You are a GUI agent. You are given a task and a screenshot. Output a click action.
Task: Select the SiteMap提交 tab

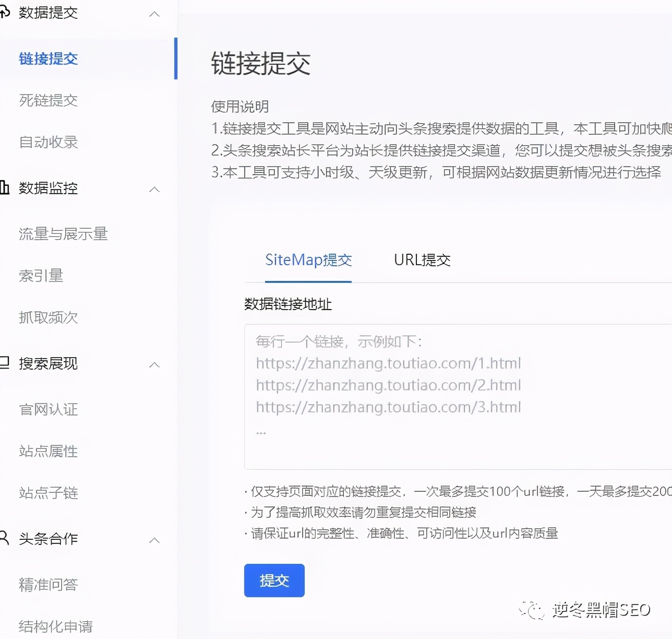[308, 261]
